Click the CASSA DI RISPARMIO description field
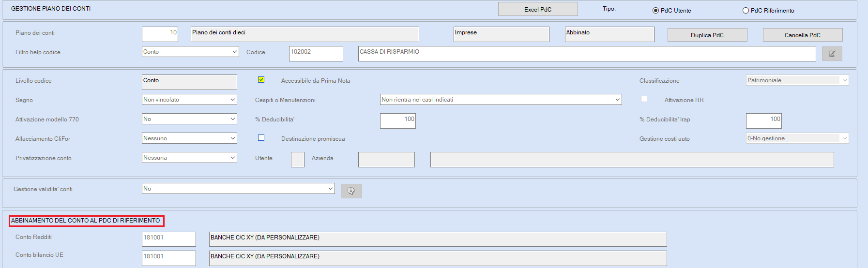This screenshot has height=268, width=868. point(587,54)
